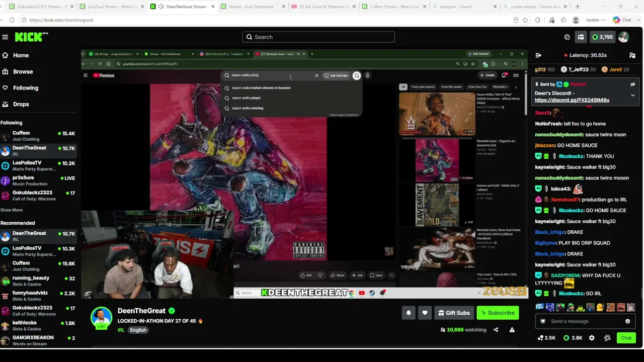Open Following in Kick sidebar
The height and width of the screenshot is (362, 644).
26,88
